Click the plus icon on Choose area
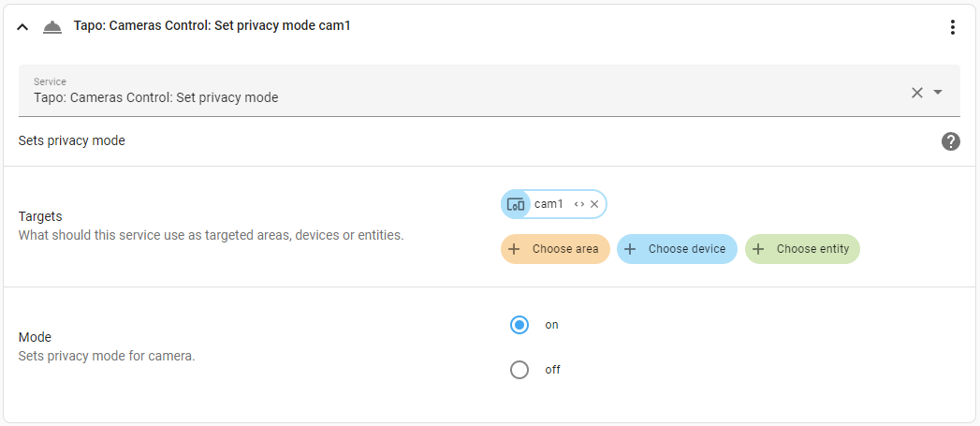Image resolution: width=980 pixels, height=426 pixels. point(514,249)
